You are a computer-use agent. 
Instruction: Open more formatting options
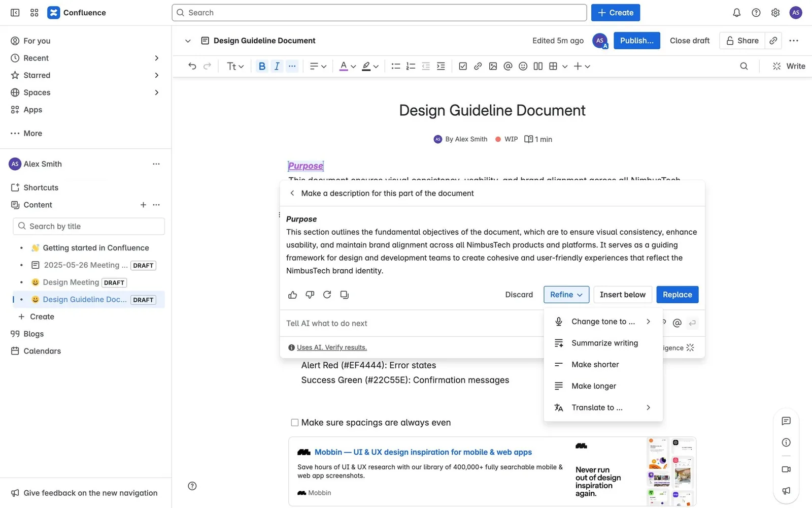pos(292,66)
